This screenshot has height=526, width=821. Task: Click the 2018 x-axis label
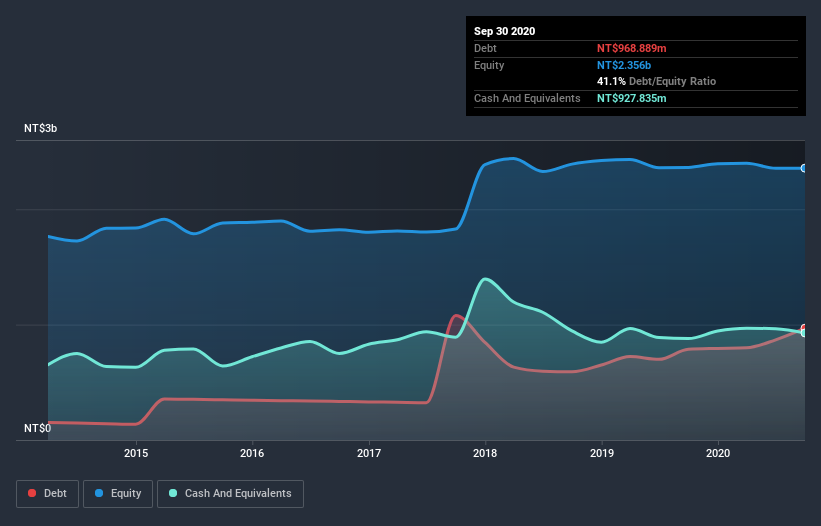tap(485, 453)
